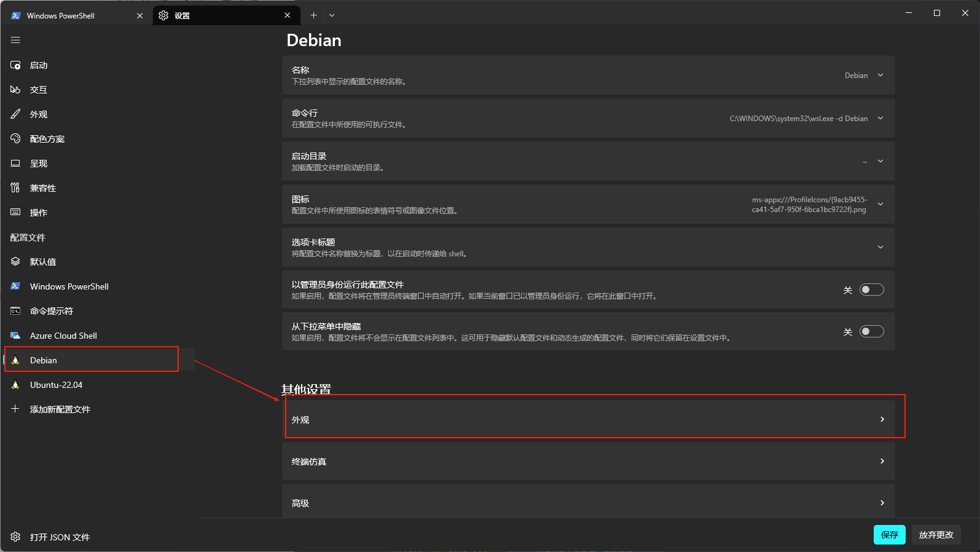Expand the 名称 Debian setting chevron

coord(880,75)
